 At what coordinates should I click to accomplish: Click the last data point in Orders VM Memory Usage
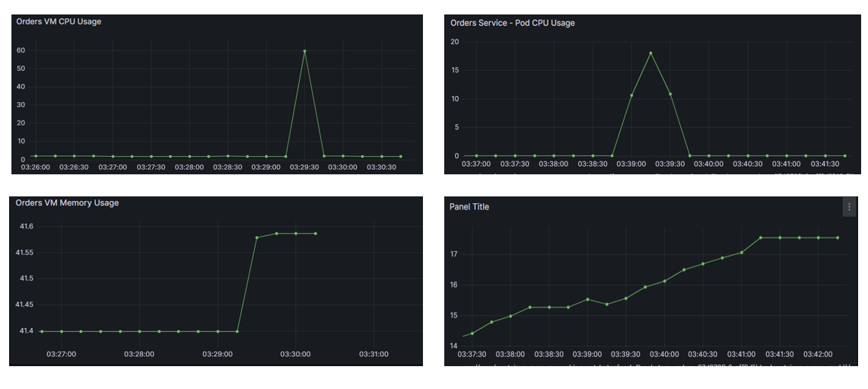tap(316, 233)
